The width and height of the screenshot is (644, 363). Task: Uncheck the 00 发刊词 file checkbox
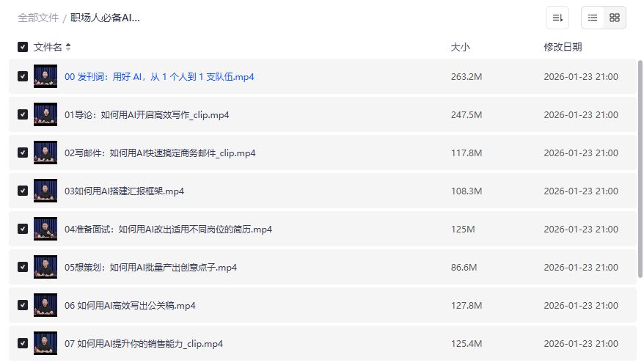click(x=23, y=76)
